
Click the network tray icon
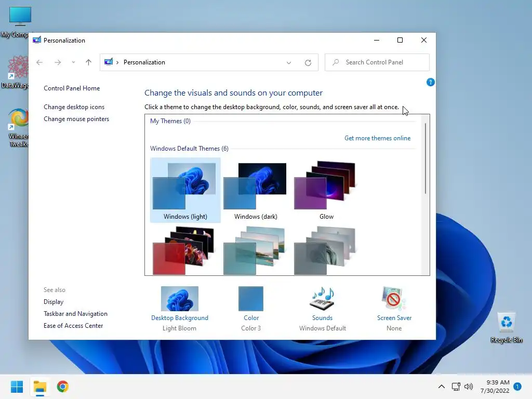456,387
